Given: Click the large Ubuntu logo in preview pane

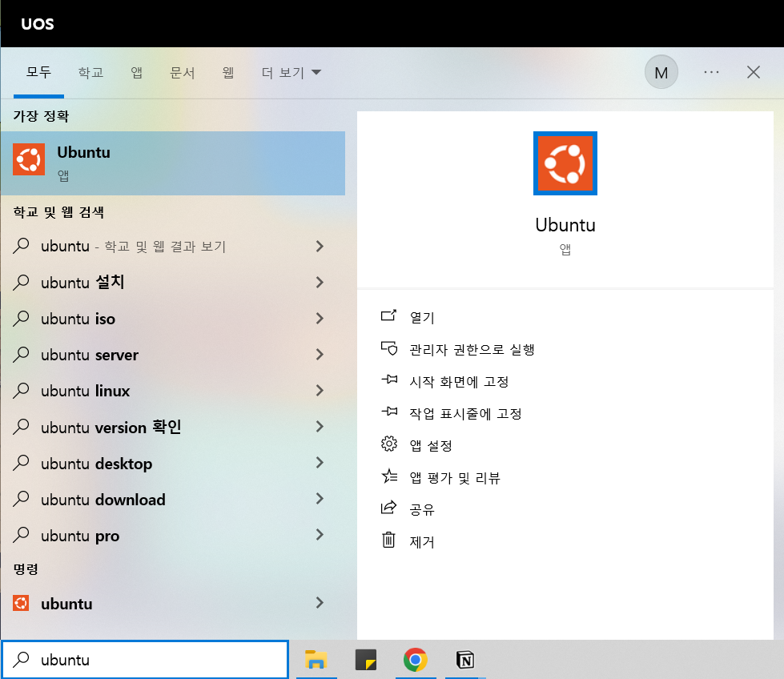Looking at the screenshot, I should (565, 163).
